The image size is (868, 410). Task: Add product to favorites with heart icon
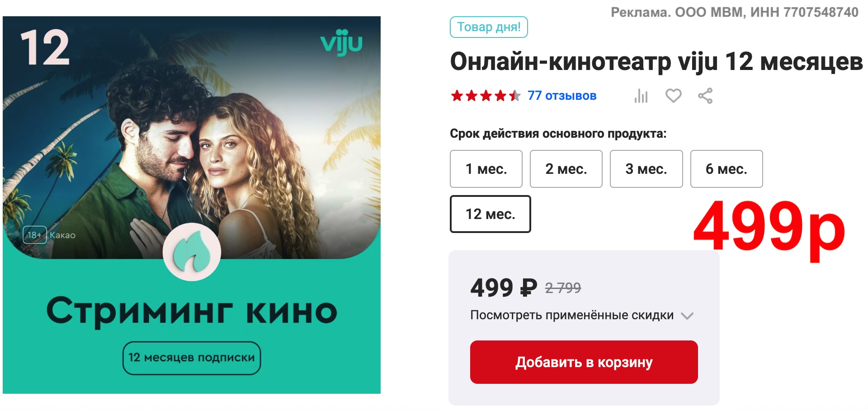click(x=673, y=96)
